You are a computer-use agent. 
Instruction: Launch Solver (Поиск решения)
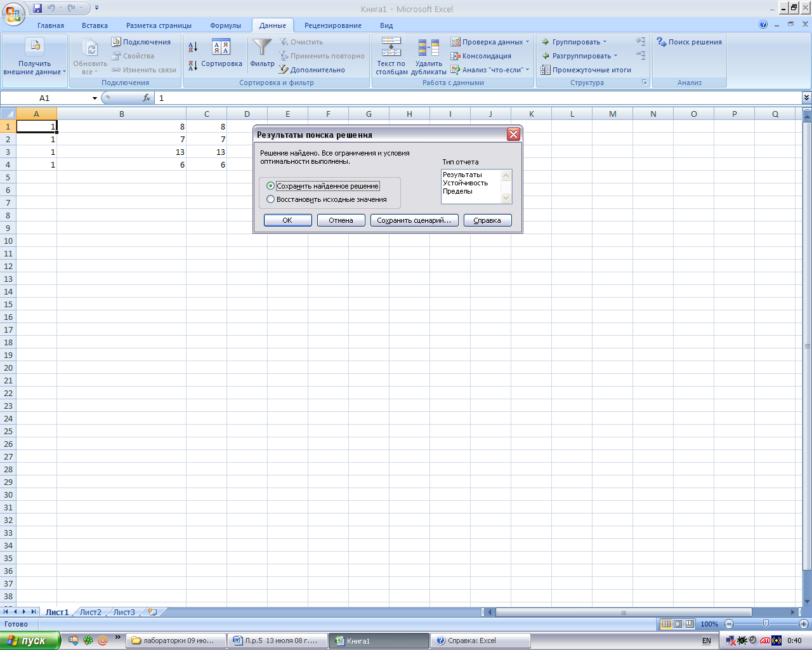click(690, 42)
